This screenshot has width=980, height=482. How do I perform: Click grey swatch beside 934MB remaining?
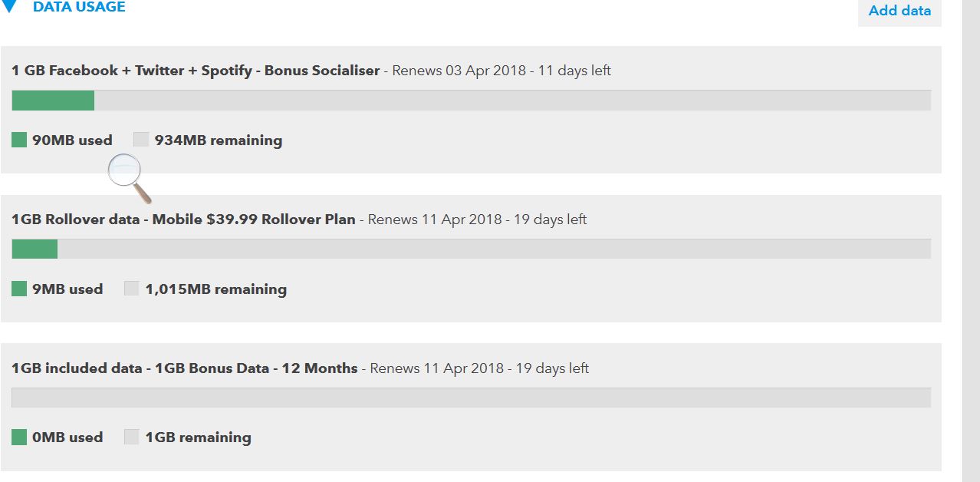point(141,140)
